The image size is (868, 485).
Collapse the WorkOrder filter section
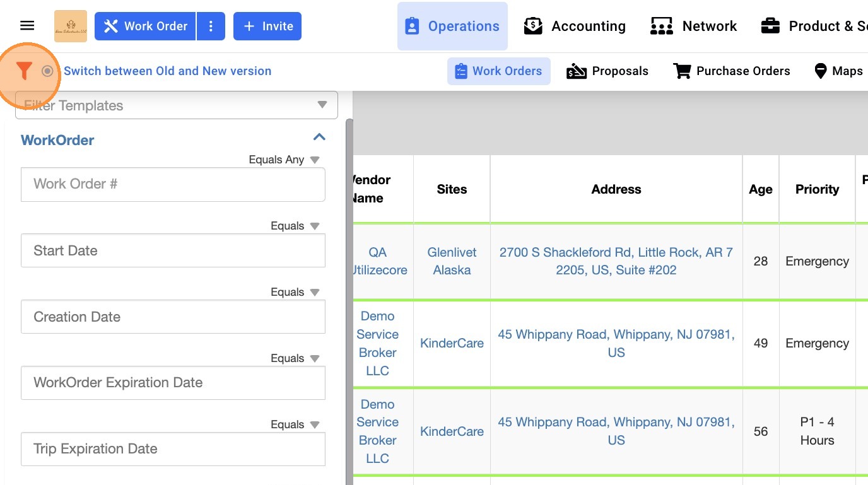coord(319,137)
